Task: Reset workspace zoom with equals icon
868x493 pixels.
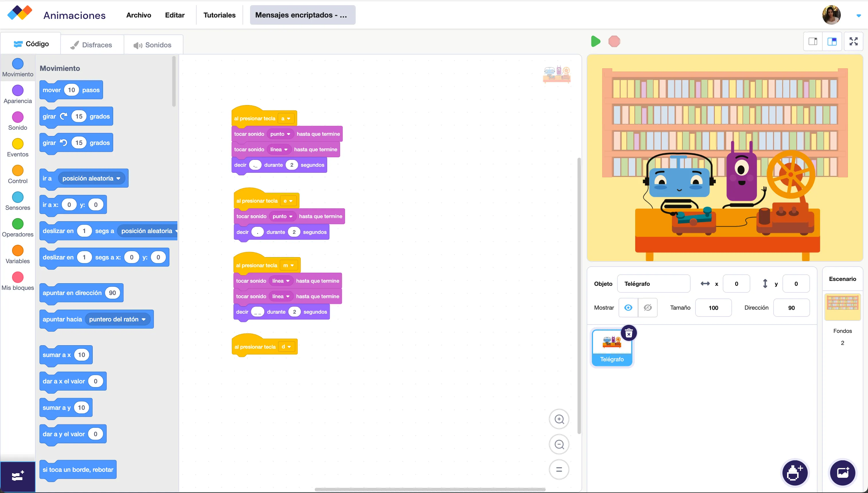Action: pyautogui.click(x=559, y=469)
